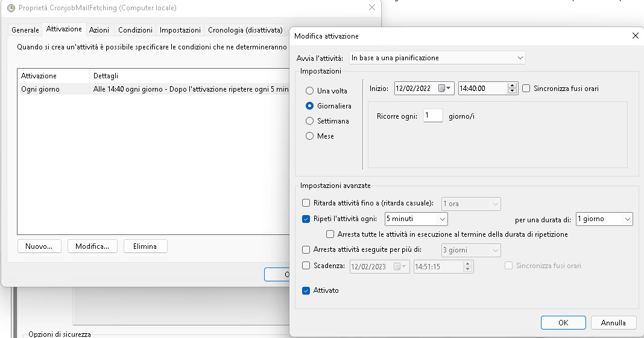Toggle the Ripeti l'attività ogni checkbox
The width and height of the screenshot is (644, 338).
pyautogui.click(x=306, y=219)
